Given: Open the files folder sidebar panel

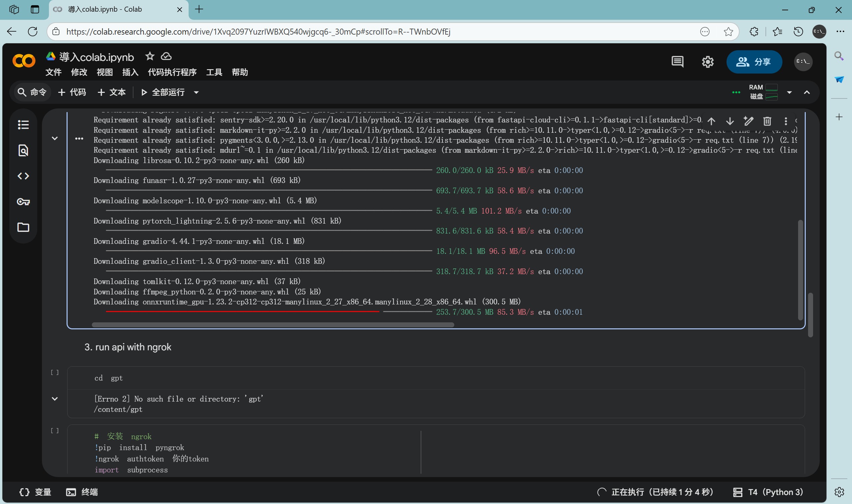Looking at the screenshot, I should pyautogui.click(x=23, y=227).
